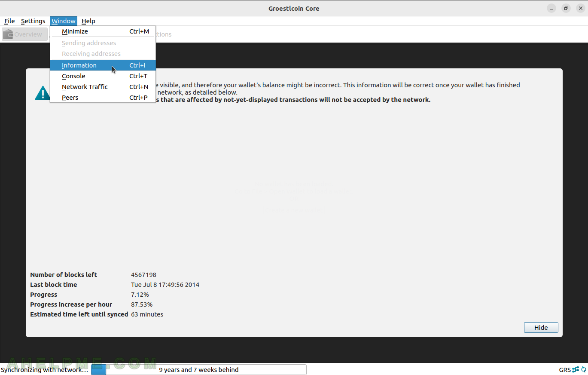Click the 87.53% progress increase value
Image resolution: width=588 pixels, height=375 pixels.
point(142,304)
